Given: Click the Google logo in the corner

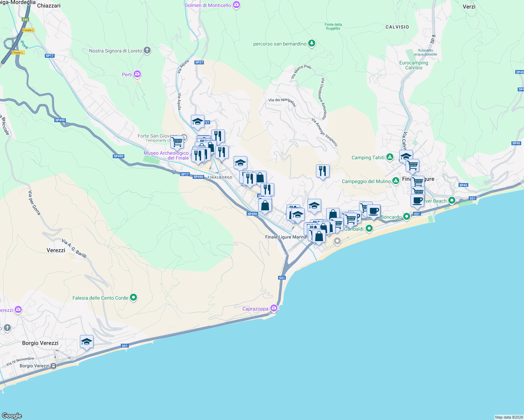Looking at the screenshot, I should [11, 415].
